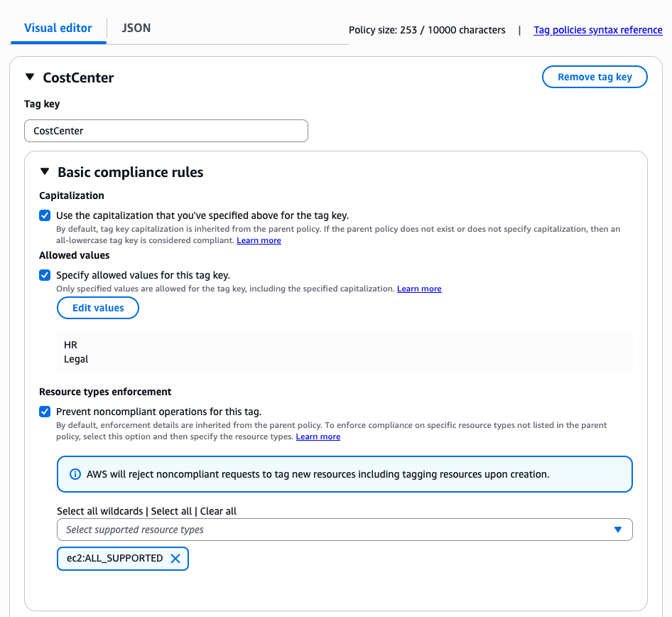Remove the ec2:ALL_SUPPORTED resource type chip
This screenshot has width=672, height=617.
point(175,559)
